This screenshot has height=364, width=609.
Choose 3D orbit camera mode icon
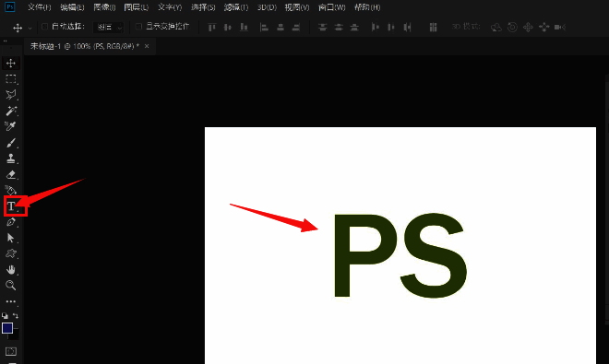496,27
